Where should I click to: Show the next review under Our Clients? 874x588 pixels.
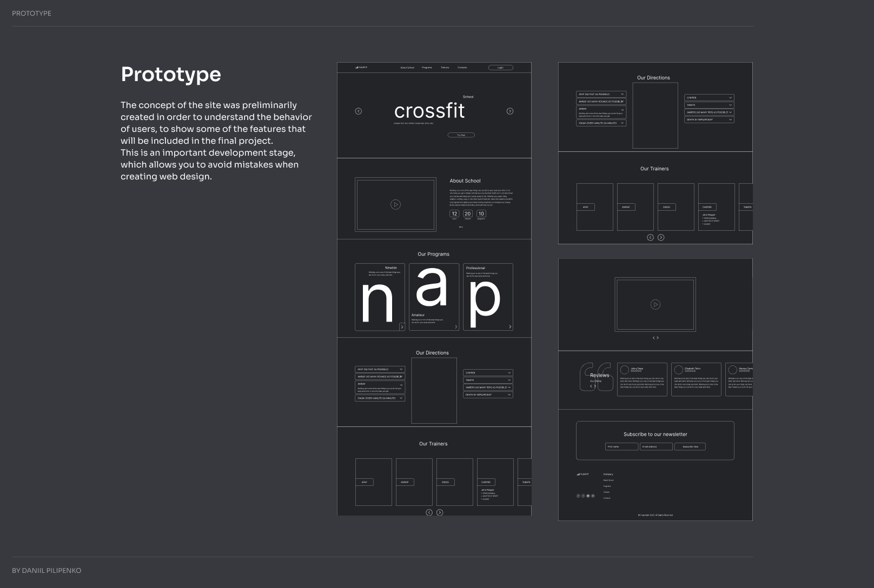pos(595,386)
